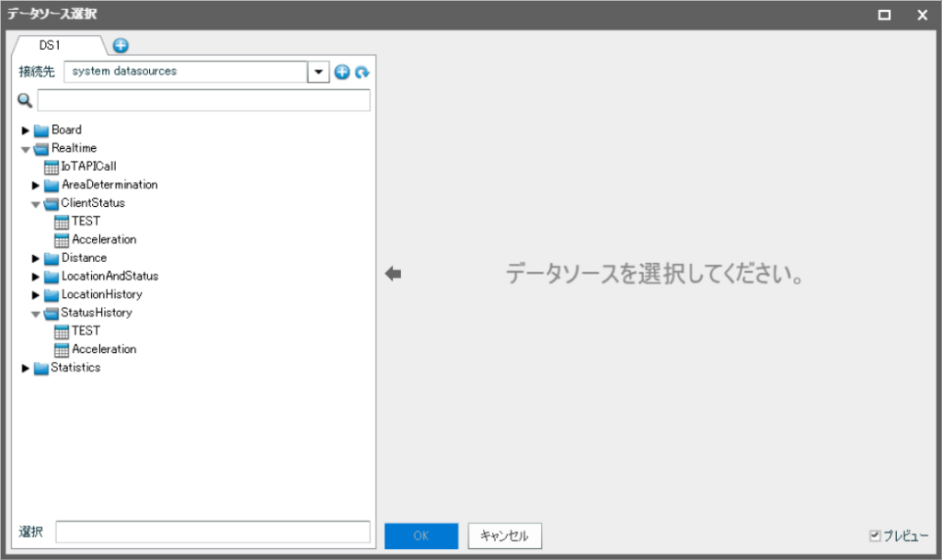Select Acceleration under ClientStatus
The height and width of the screenshot is (560, 942).
tap(104, 240)
